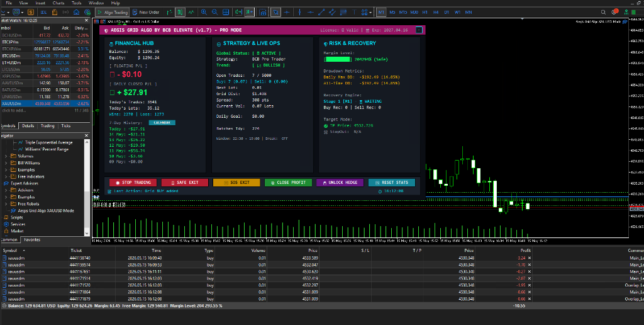This screenshot has height=325, width=644.
Task: Select the text label tool
Action: (354, 13)
